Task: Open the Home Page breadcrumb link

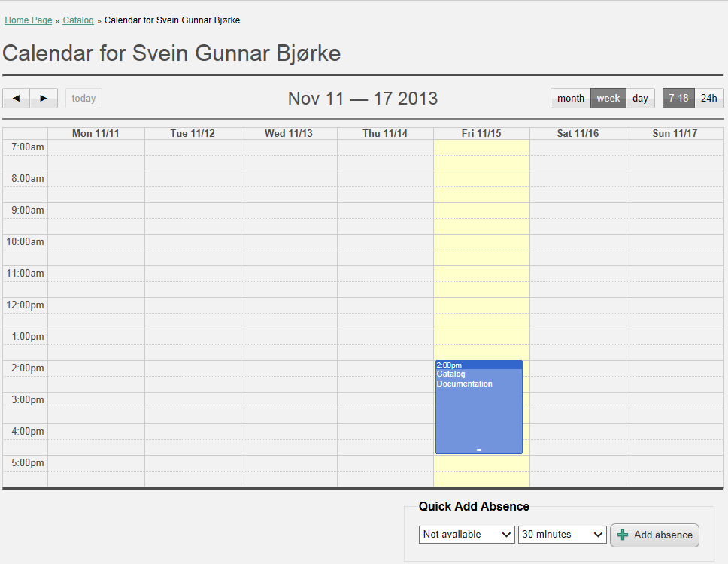Action: point(29,20)
